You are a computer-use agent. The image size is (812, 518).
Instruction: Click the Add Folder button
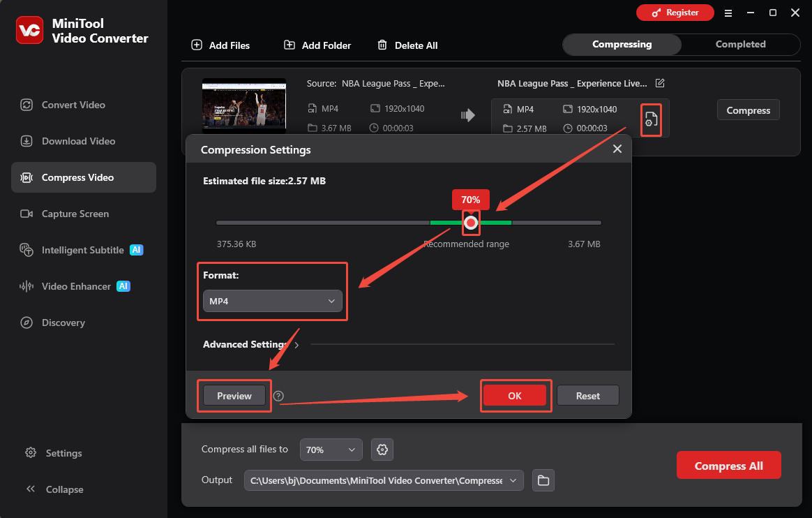[x=317, y=45]
